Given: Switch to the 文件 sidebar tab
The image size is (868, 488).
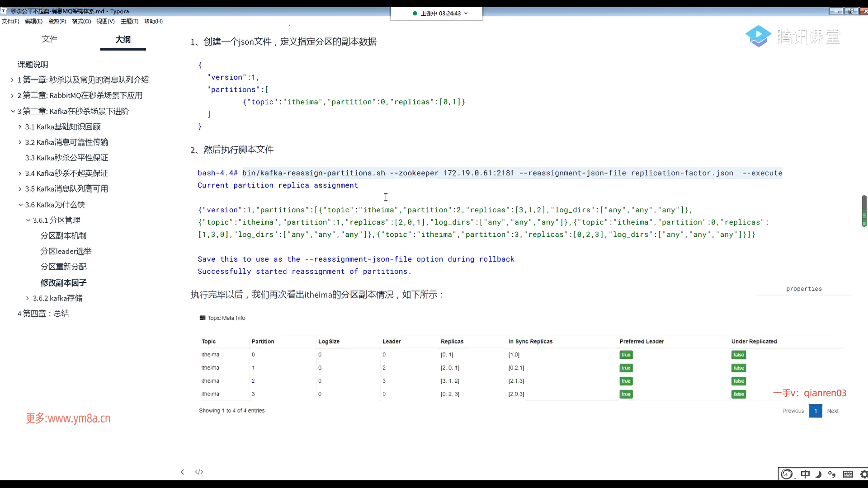Looking at the screenshot, I should pyautogui.click(x=50, y=39).
